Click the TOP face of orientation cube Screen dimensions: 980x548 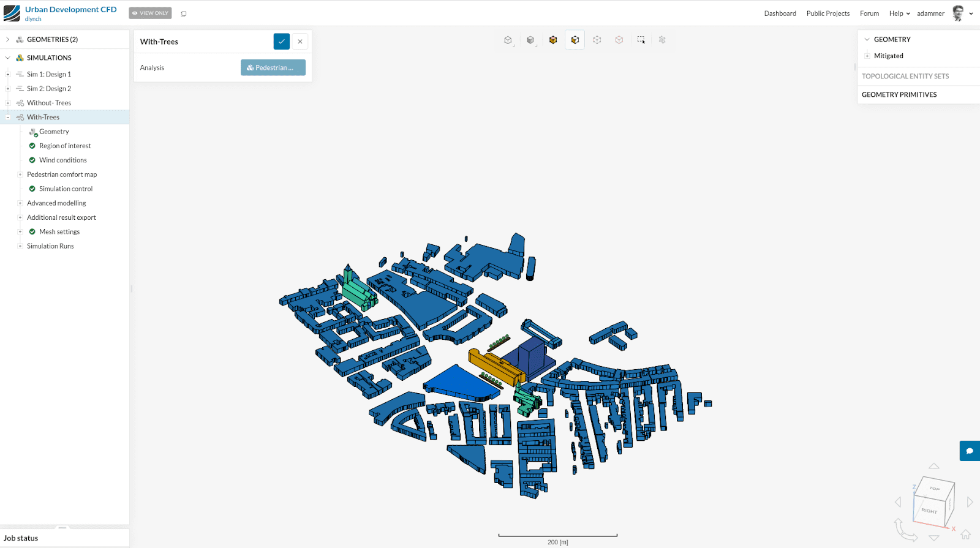pos(934,489)
